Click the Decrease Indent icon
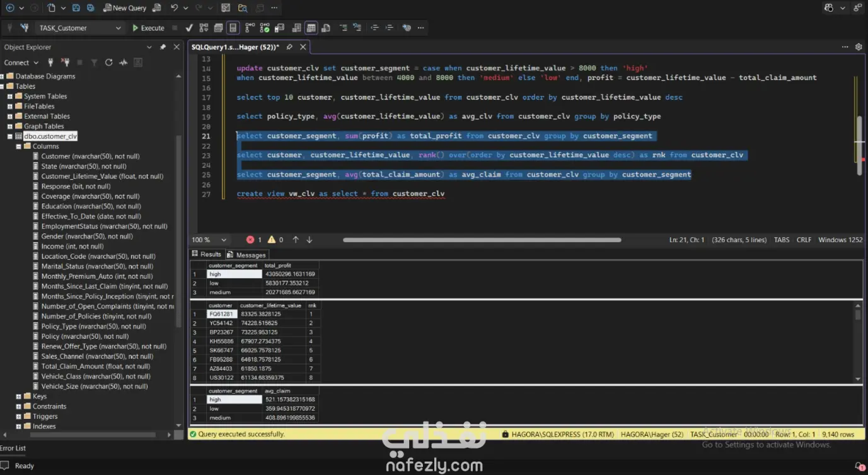This screenshot has width=868, height=475. click(x=374, y=28)
